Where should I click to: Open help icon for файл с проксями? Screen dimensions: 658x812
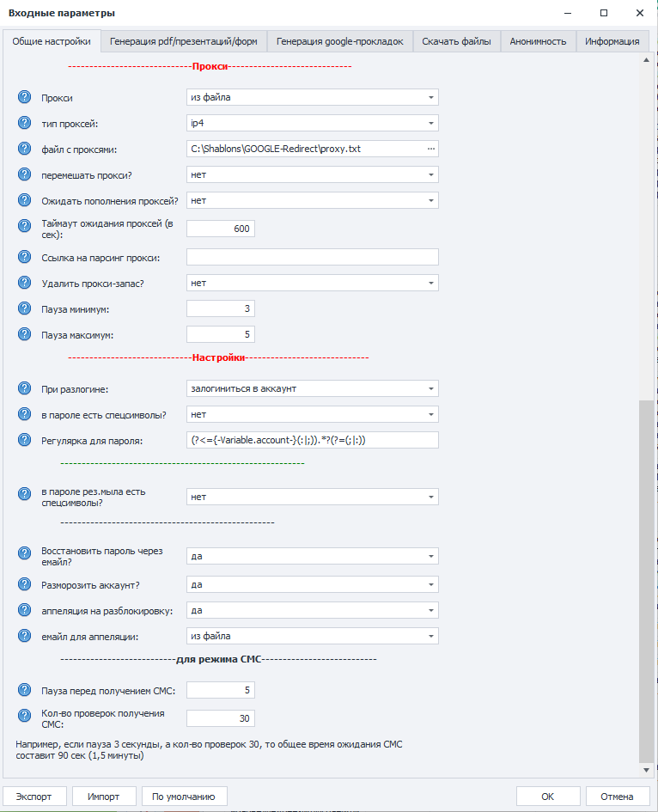(x=24, y=149)
